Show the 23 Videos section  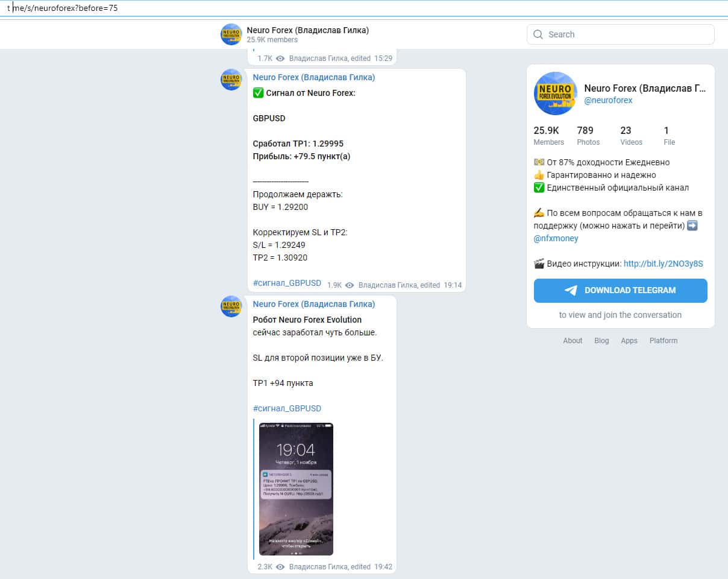(x=630, y=136)
